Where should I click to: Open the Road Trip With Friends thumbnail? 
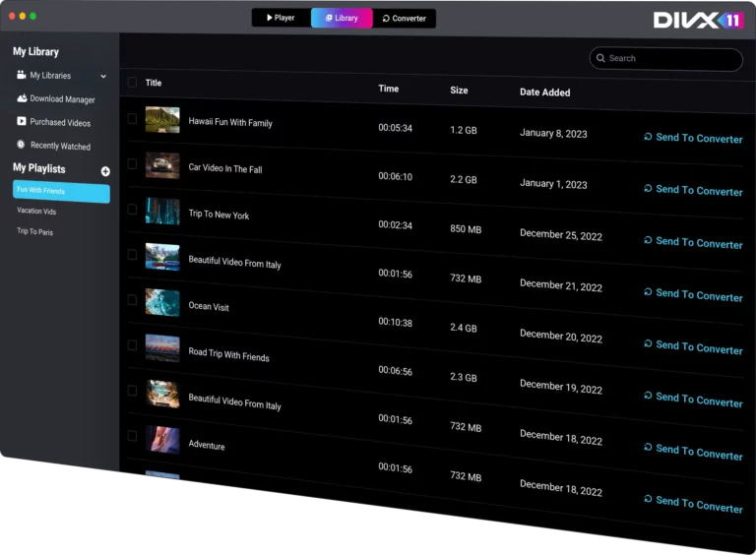point(162,348)
